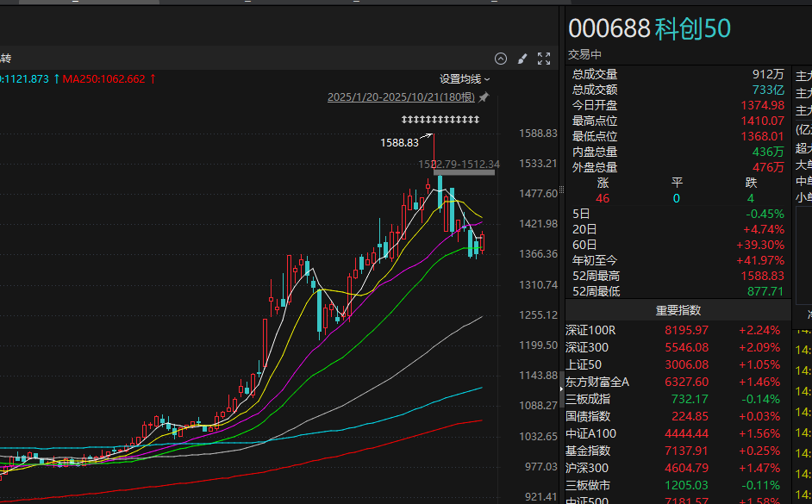Click 52周最高 value 1588.83
Image resolution: width=812 pixels, height=504 pixels.
pos(762,277)
